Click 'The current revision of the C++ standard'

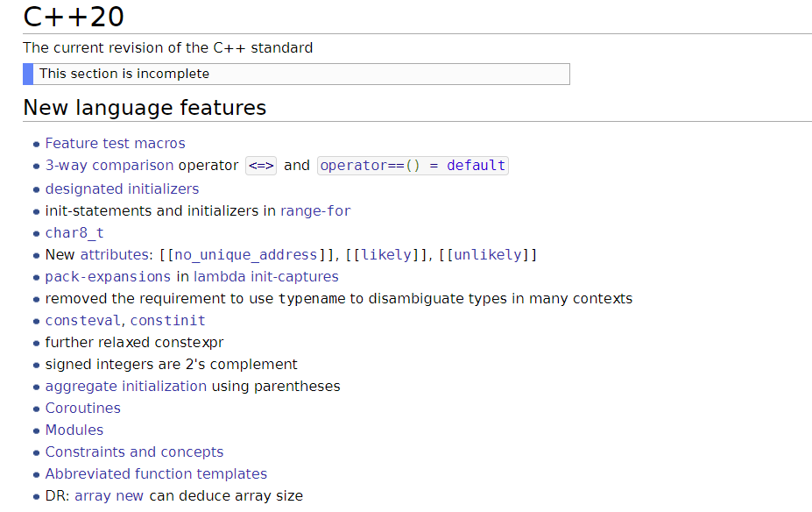point(168,47)
